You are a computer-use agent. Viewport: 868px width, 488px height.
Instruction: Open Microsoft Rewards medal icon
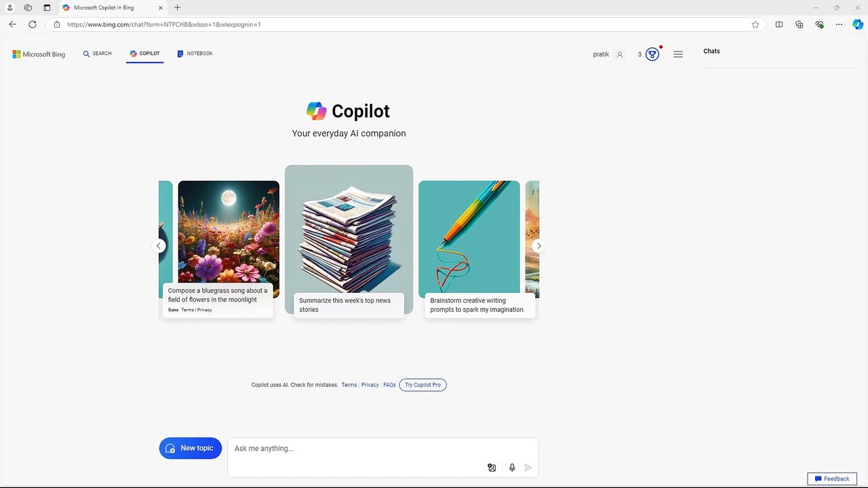click(652, 54)
